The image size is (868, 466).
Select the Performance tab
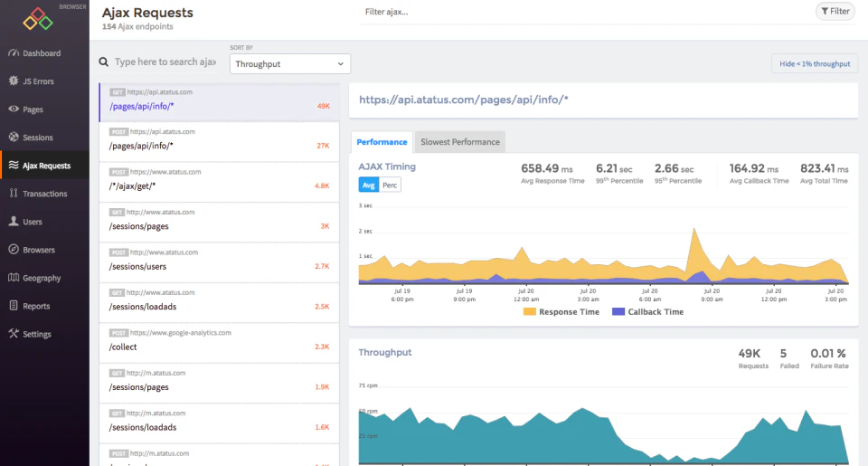382,142
